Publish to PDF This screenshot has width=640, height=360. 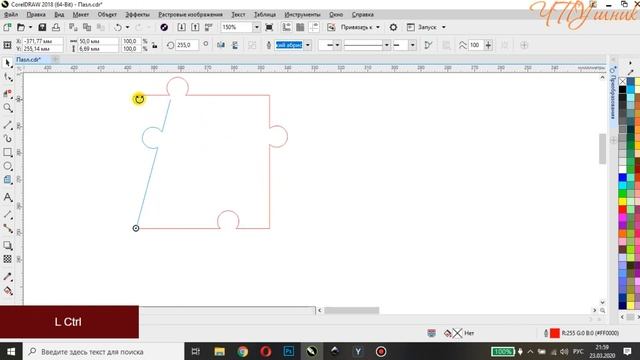(209, 27)
